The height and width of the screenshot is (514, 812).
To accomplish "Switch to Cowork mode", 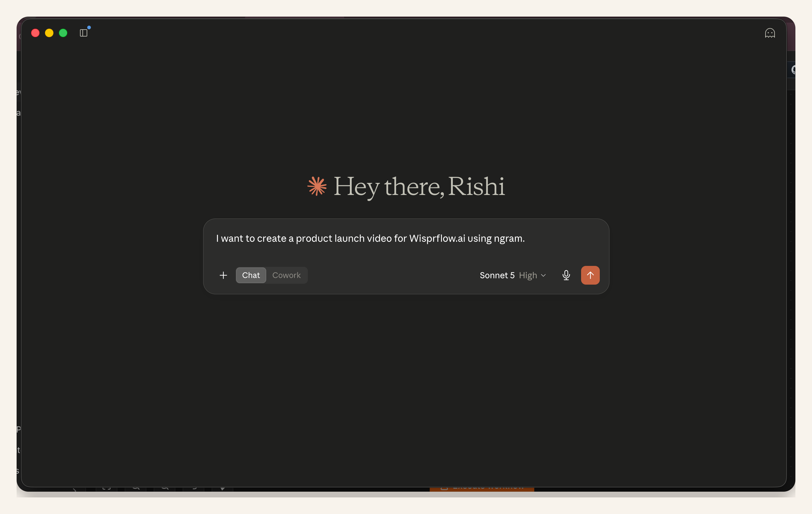I will [x=286, y=275].
